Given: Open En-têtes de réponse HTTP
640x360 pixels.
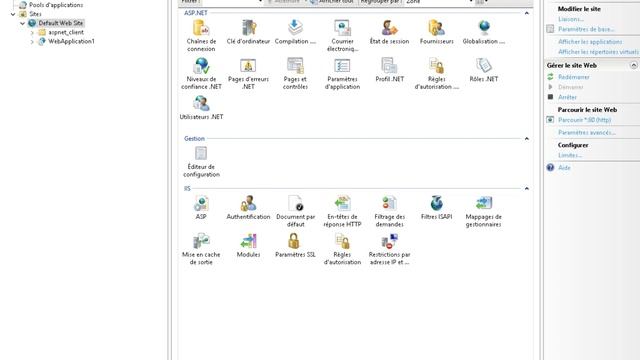Looking at the screenshot, I should point(342,211).
